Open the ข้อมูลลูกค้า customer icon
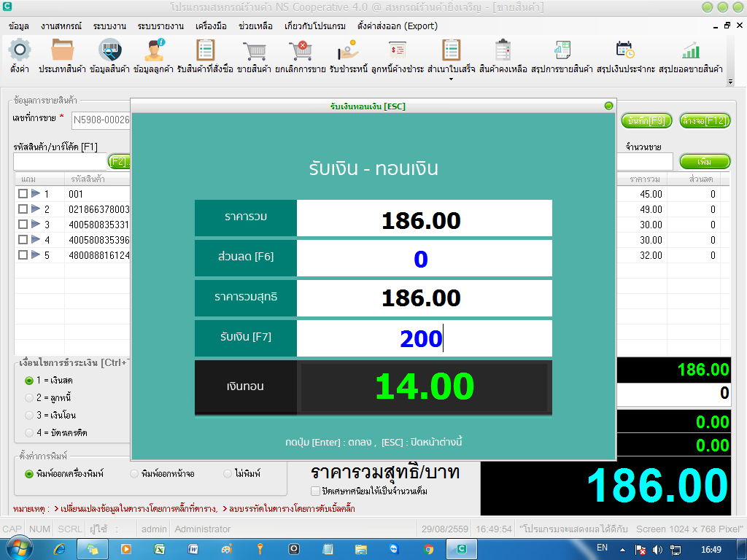 [154, 50]
